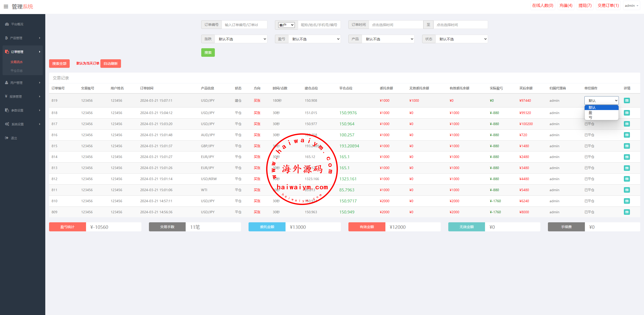Image resolution: width=644 pixels, height=315 pixels.
Task: Click the 平台概况 dashboard sidebar icon
Action: click(x=7, y=24)
